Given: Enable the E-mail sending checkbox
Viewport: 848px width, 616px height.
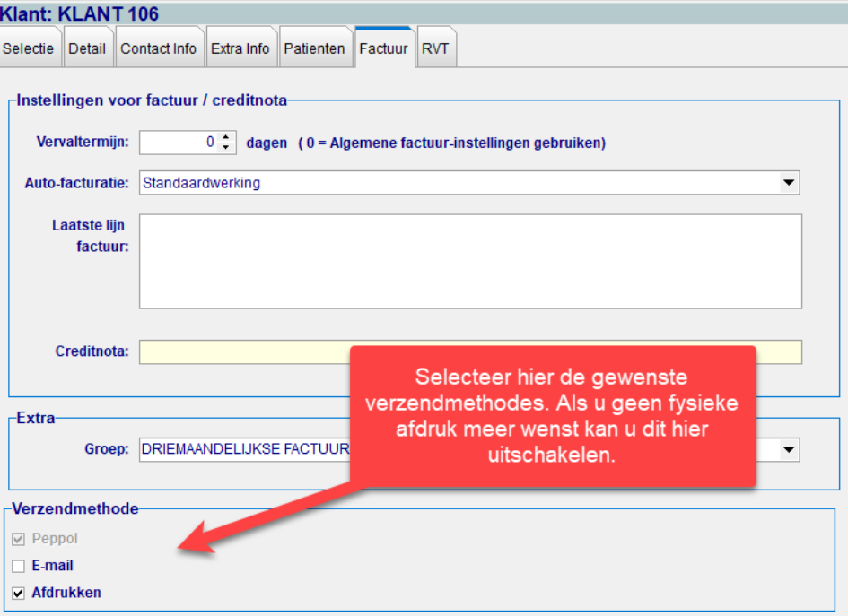Looking at the screenshot, I should pos(19,567).
